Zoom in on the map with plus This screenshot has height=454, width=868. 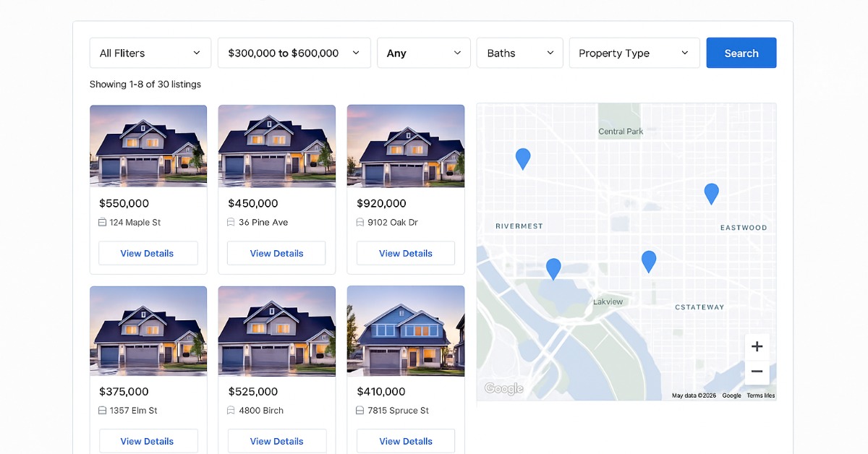(757, 346)
